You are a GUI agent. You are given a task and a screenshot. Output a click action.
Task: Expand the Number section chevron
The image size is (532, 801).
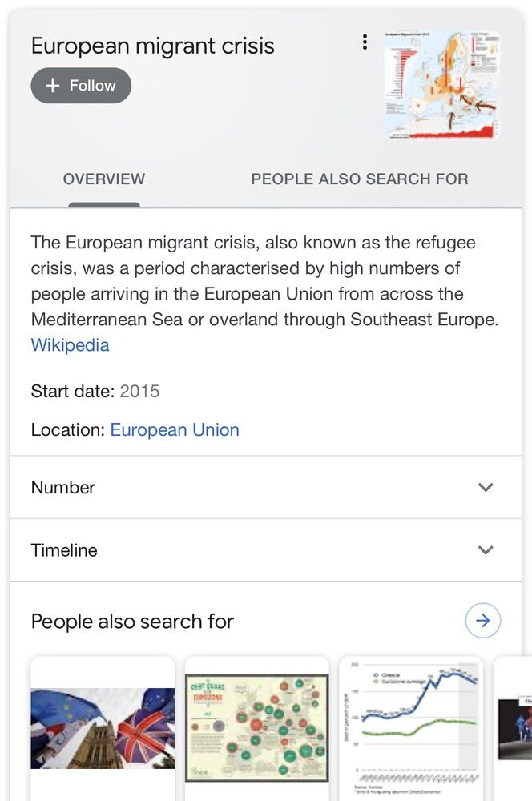pos(485,487)
